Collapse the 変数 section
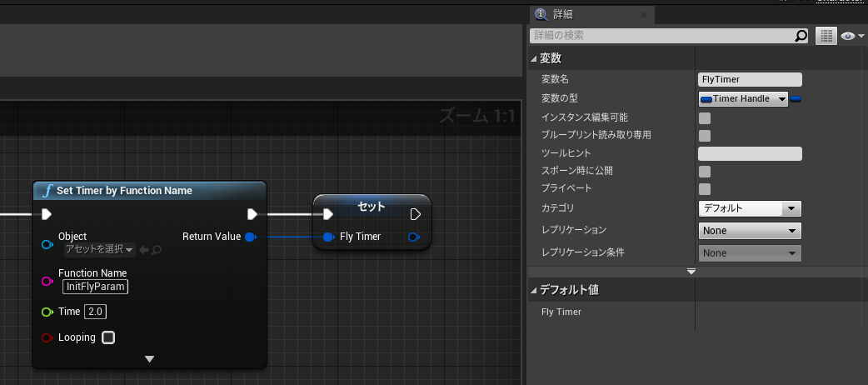Image resolution: width=868 pixels, height=385 pixels. [534, 58]
